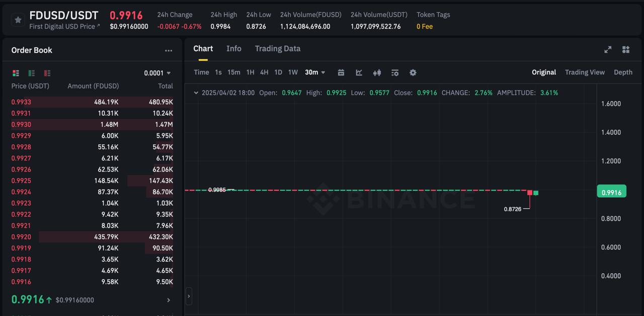Viewport: 644px width, 316px height.
Task: Collapse the OHLC info line chevron
Action: 196,93
